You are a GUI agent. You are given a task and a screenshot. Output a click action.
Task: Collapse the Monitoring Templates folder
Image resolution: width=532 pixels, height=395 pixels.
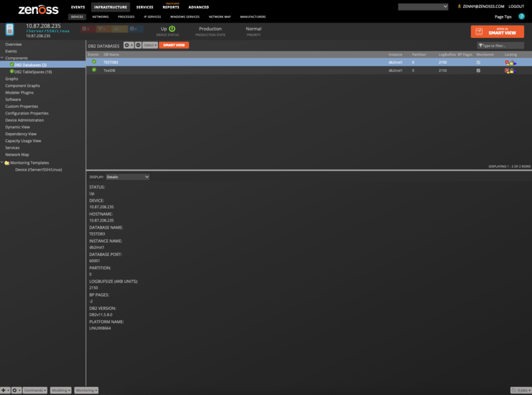pos(2,162)
